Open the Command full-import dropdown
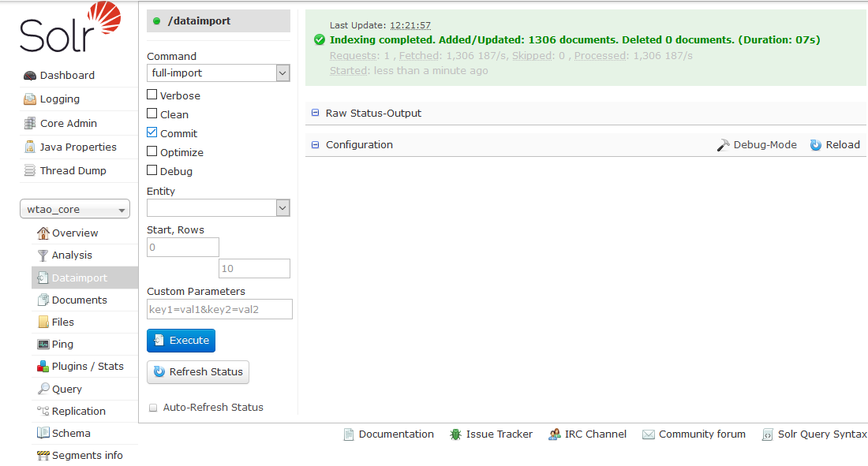The height and width of the screenshot is (466, 868). tap(218, 73)
